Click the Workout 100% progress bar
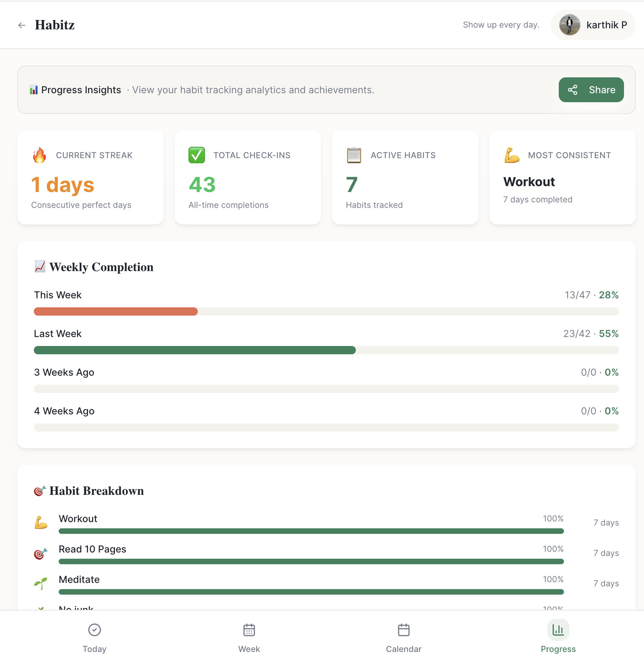 click(311, 531)
